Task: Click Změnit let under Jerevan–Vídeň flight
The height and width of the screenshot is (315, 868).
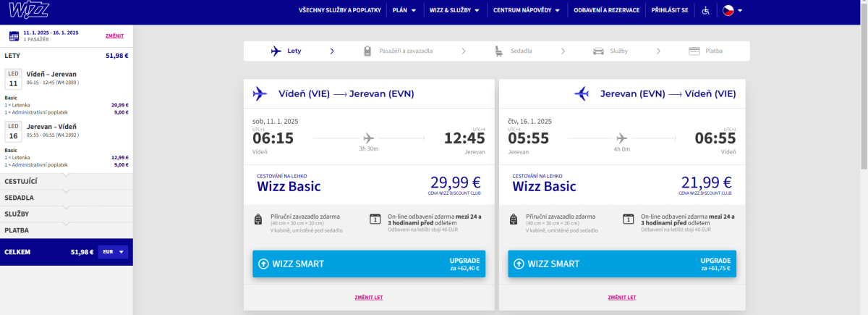Action: [622, 297]
